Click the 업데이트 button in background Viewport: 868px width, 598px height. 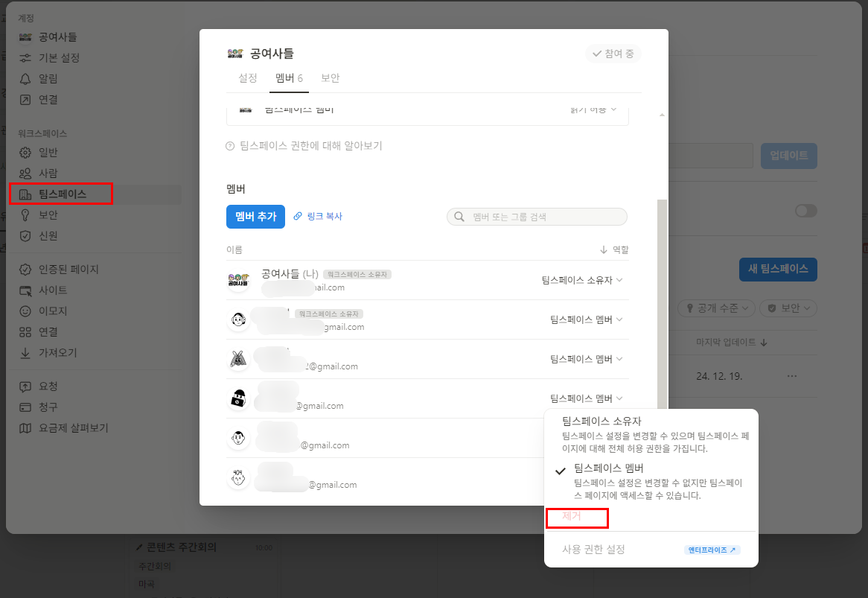[x=789, y=156]
